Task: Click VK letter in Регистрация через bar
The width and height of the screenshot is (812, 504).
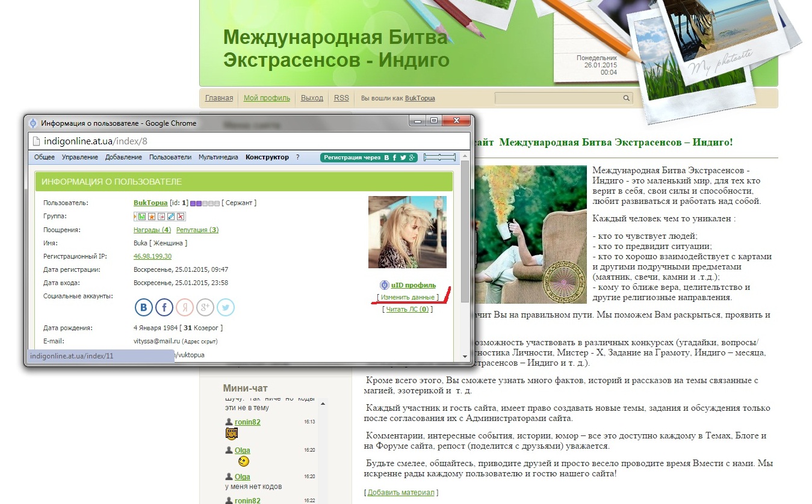Action: tap(386, 158)
